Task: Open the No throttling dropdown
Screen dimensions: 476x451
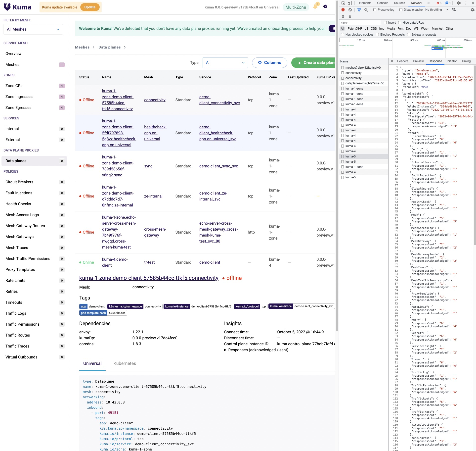Action: tap(436, 10)
